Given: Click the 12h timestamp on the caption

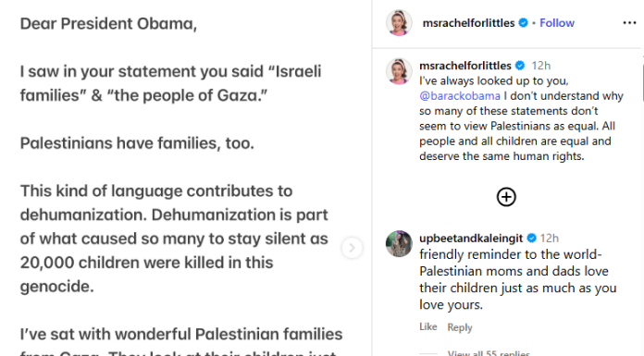Looking at the screenshot, I should point(541,66).
